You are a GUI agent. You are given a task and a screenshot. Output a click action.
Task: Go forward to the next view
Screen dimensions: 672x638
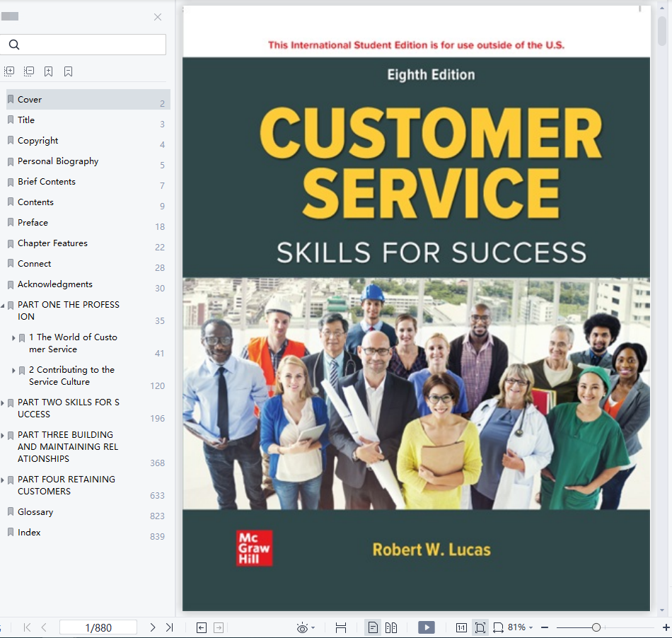(x=219, y=627)
